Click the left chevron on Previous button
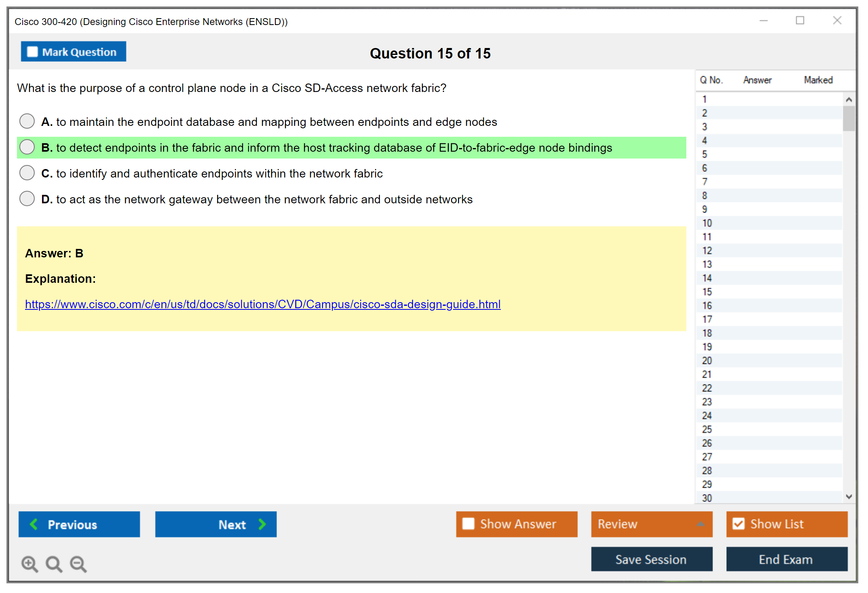 34,524
